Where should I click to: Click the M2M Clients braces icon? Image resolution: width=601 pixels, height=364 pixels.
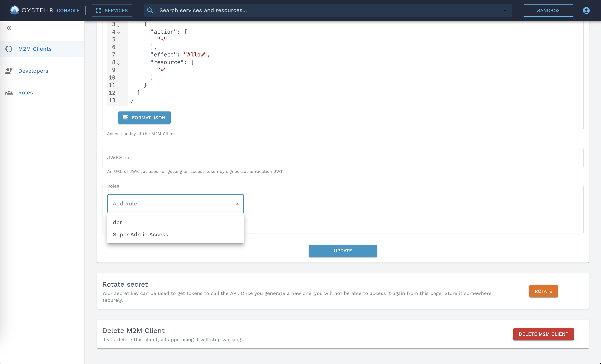click(x=9, y=49)
